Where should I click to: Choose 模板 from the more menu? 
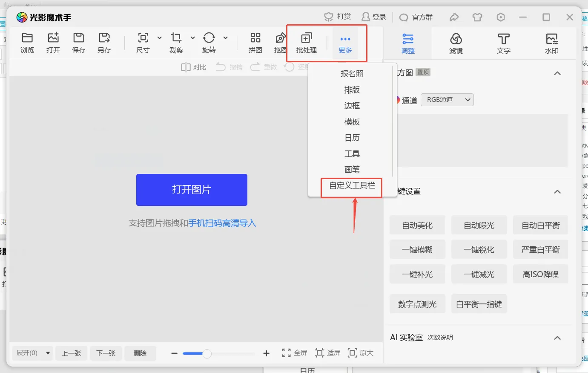[x=352, y=122]
